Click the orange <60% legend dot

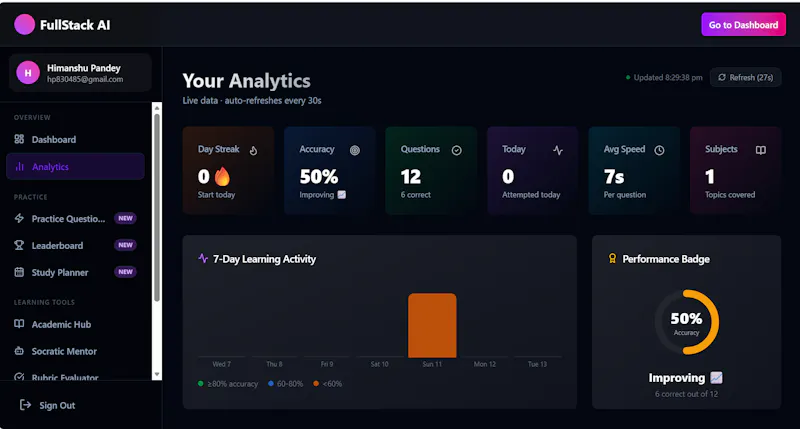click(x=316, y=383)
